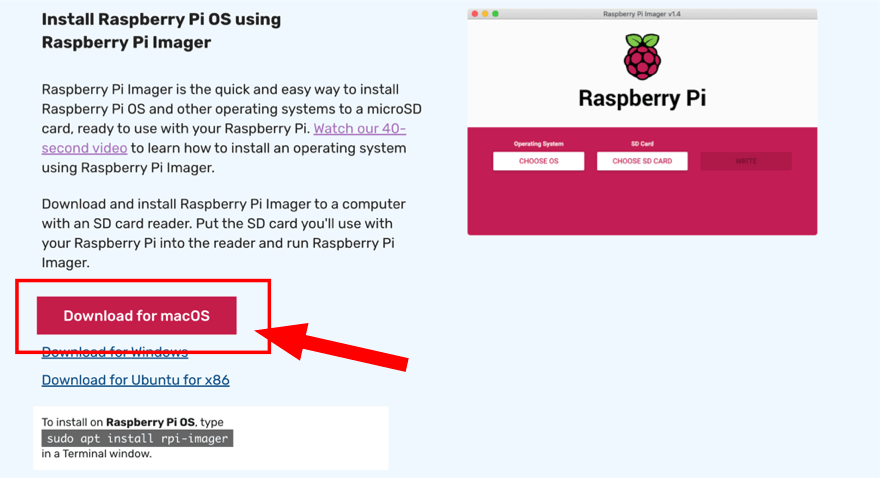
Task: Click the greyed WRITE button in Imager
Action: pos(746,161)
